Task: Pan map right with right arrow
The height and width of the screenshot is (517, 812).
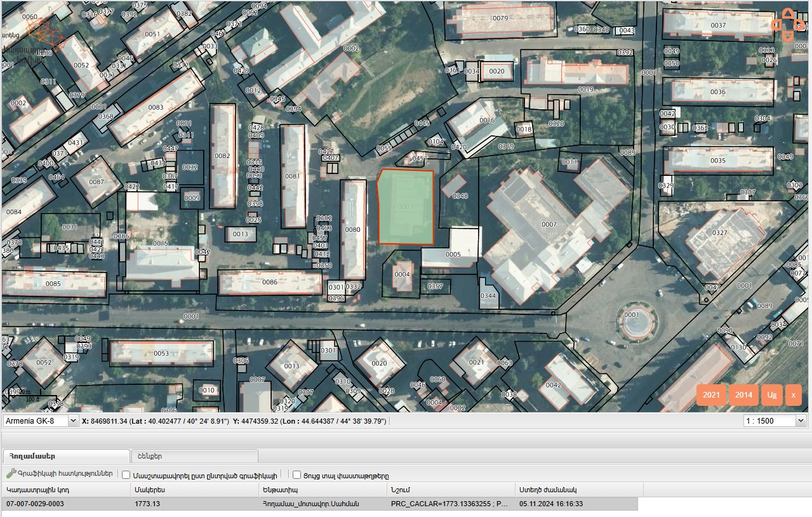Action: pyautogui.click(x=799, y=25)
